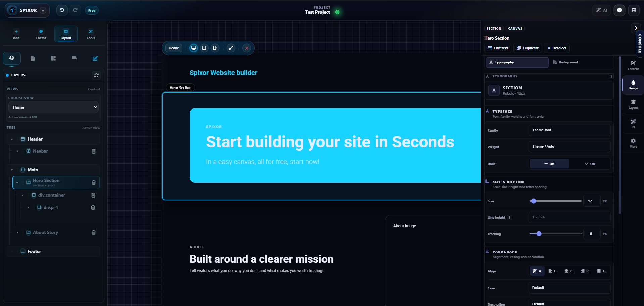
Task: Expand the div.p-4 tree node
Action: click(28, 208)
